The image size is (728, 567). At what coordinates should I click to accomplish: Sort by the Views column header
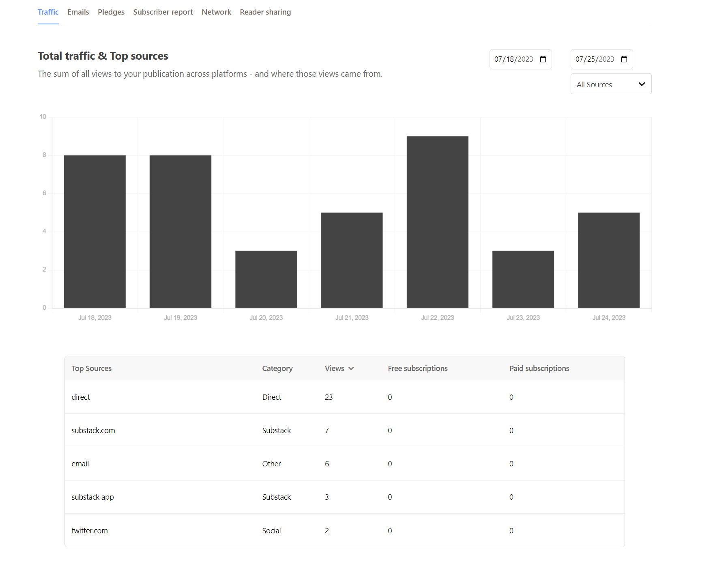point(339,369)
